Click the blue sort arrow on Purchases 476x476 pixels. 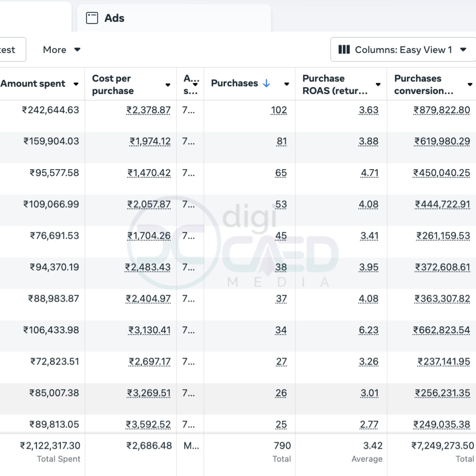[266, 83]
